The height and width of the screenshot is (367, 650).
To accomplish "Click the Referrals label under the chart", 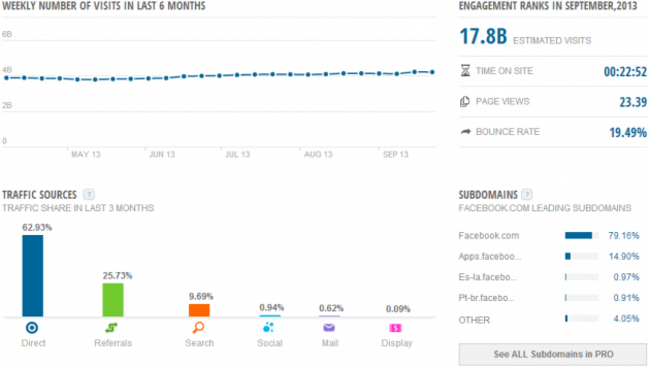I will [113, 343].
